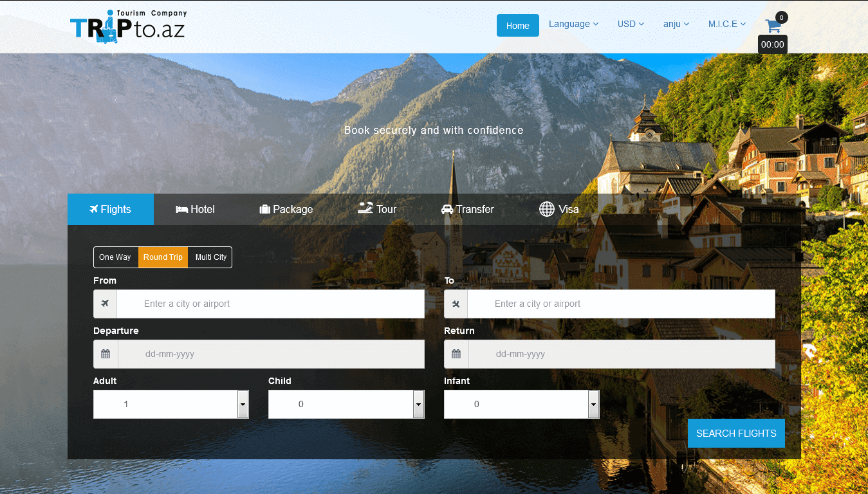Switch to the Hotel tab

195,209
